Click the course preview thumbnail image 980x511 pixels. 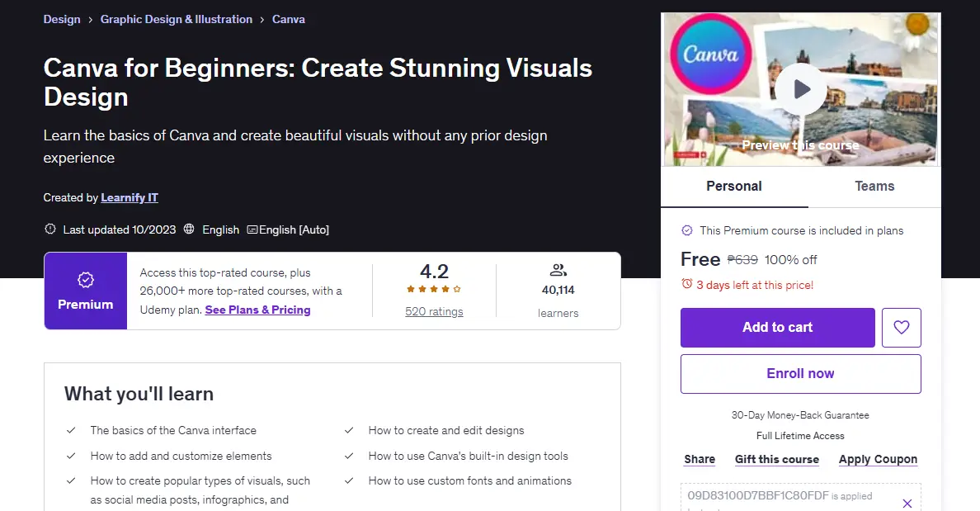click(x=801, y=89)
